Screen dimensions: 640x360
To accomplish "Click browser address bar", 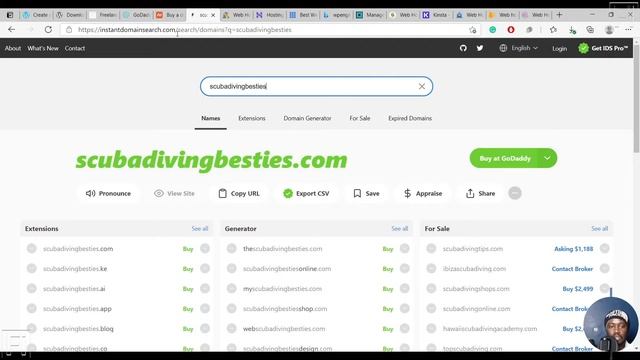I will click(x=269, y=30).
